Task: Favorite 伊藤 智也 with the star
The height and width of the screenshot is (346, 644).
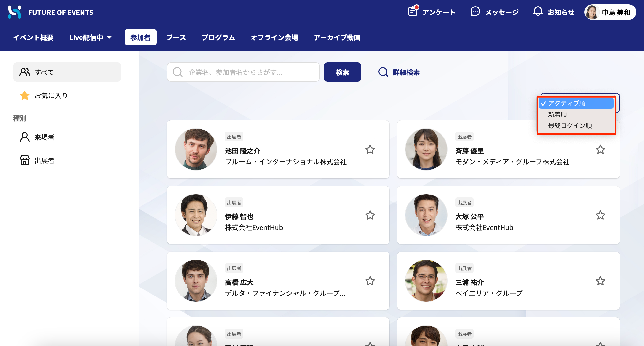Action: [370, 215]
